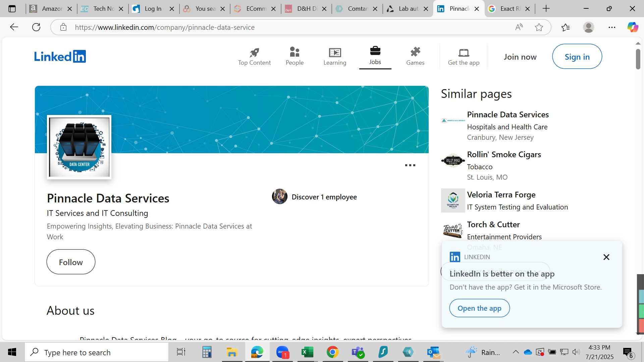Open the Favorites list icon
644x362 pixels.
tap(566, 27)
